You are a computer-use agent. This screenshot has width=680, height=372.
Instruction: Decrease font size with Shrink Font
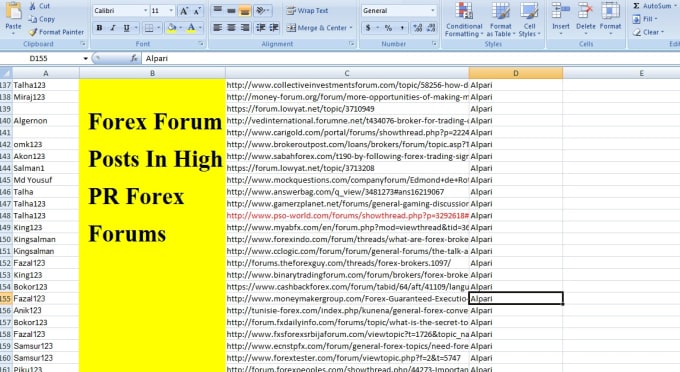[x=197, y=11]
